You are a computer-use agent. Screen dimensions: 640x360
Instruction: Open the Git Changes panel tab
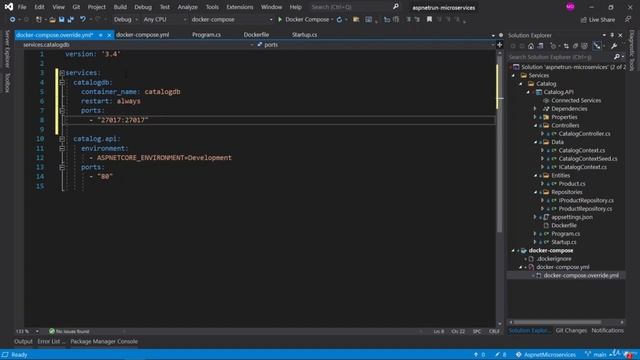571,331
